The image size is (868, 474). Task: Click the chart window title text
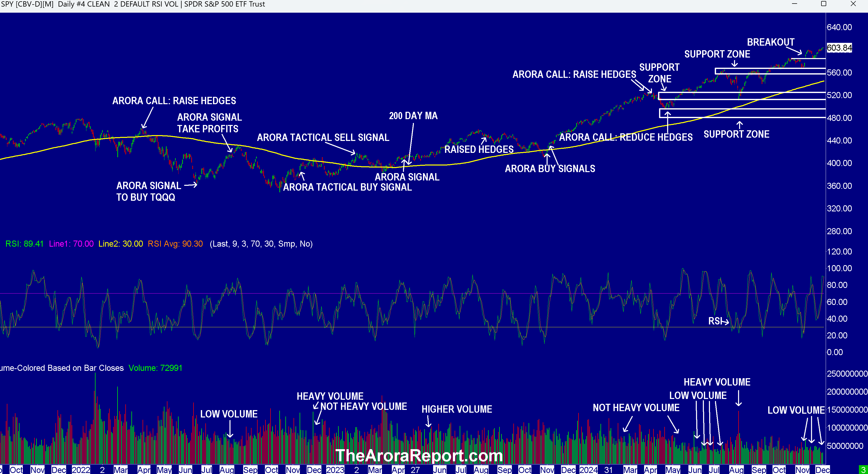[x=133, y=4]
